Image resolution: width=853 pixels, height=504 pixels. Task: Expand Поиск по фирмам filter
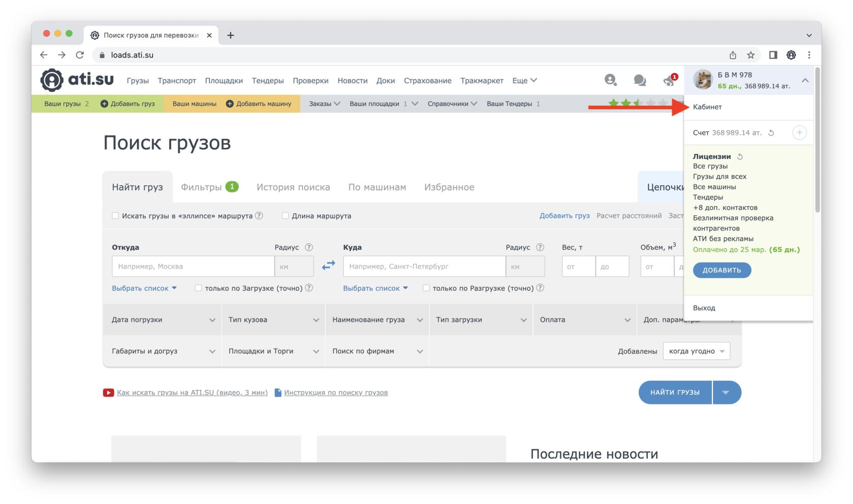tap(377, 351)
